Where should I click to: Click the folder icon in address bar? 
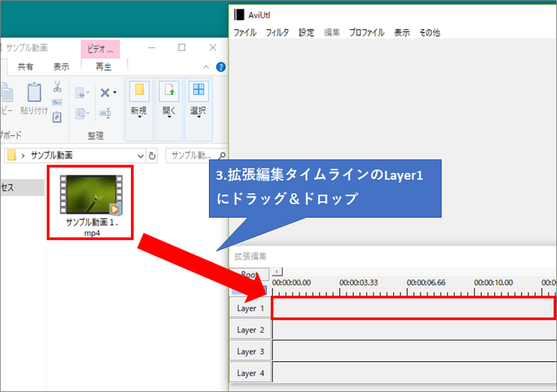(x=12, y=155)
